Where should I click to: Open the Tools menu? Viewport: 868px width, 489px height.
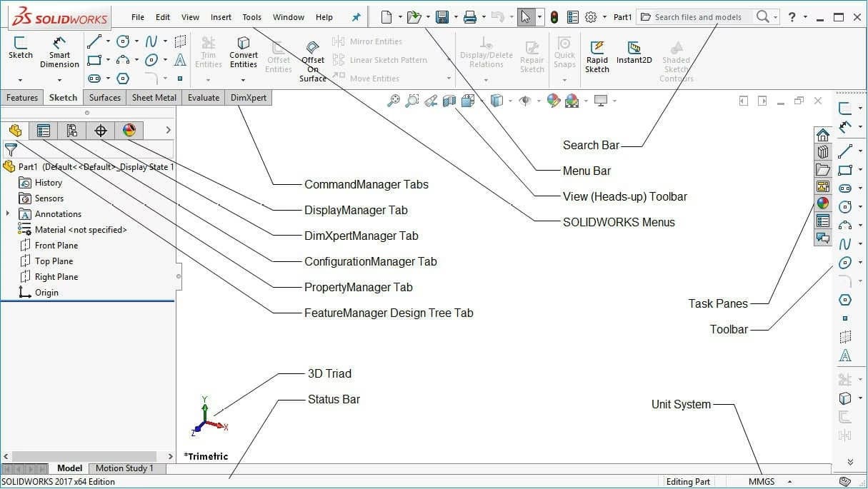(x=252, y=17)
